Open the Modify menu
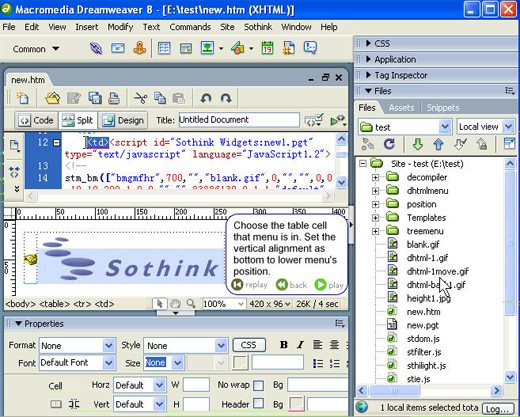520x417 pixels. 120,27
